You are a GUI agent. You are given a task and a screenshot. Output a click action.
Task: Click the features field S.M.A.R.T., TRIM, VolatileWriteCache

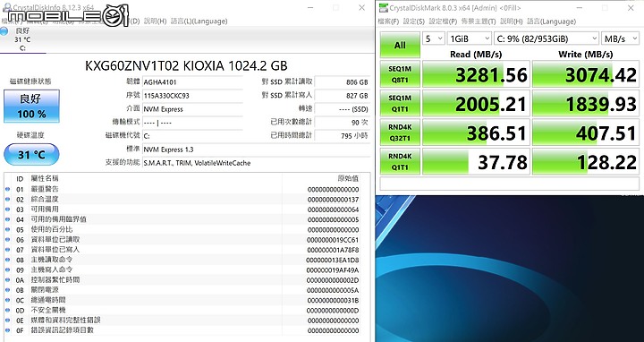pyautogui.click(x=256, y=163)
